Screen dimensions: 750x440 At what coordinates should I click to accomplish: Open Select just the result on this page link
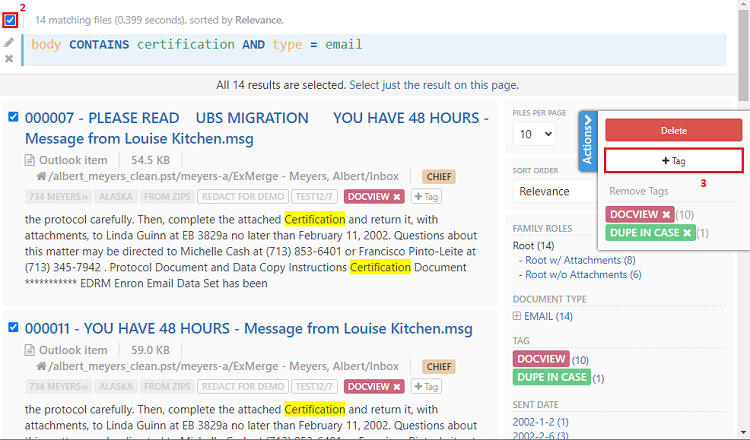click(x=433, y=85)
